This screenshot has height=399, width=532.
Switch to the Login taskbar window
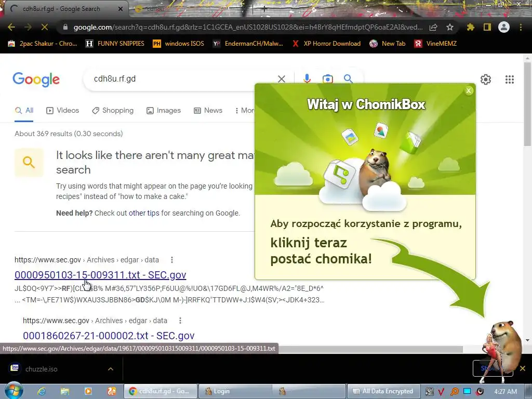click(234, 391)
